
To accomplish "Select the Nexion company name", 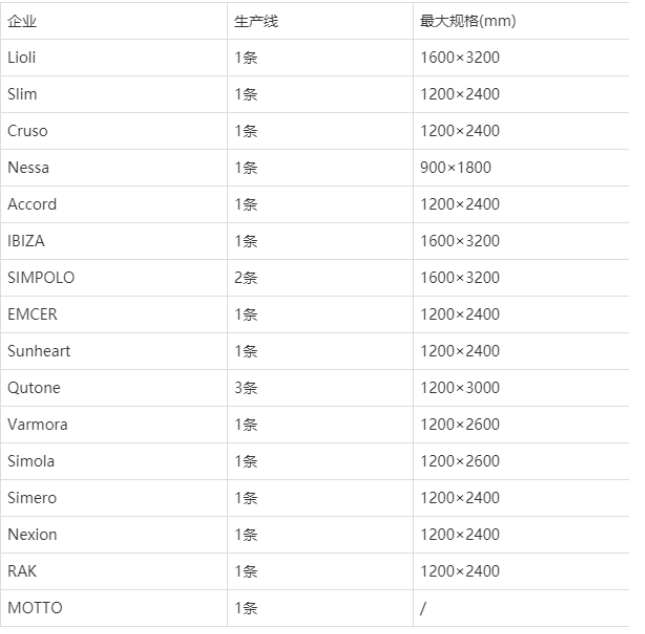I will click(x=32, y=534).
